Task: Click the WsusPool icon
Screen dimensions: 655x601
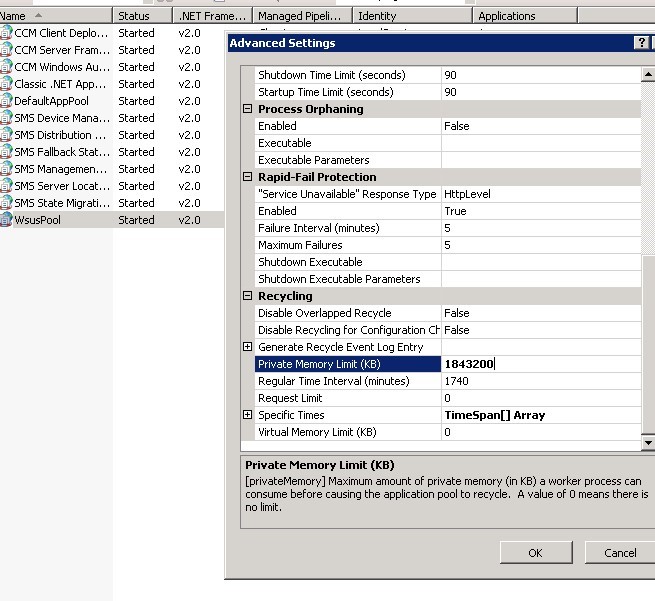Action: point(6,220)
